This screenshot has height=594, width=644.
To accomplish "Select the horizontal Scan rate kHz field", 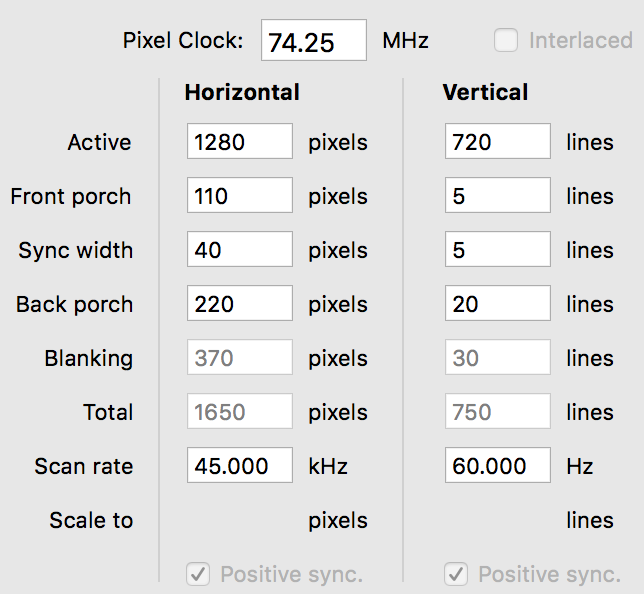I will [x=239, y=466].
